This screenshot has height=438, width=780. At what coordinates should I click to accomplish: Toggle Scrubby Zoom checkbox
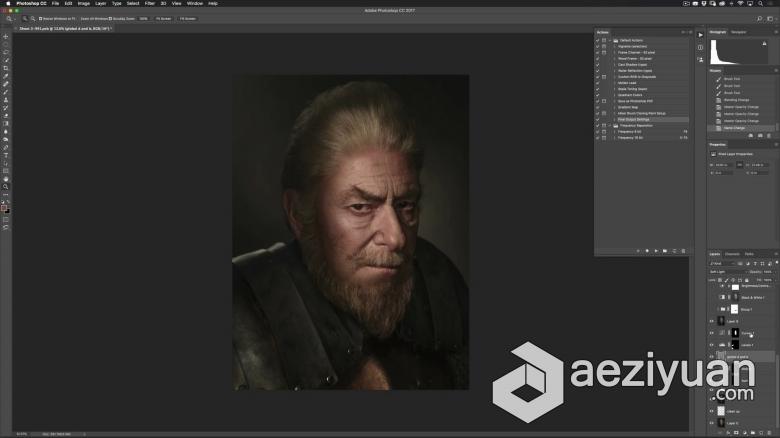(110, 18)
